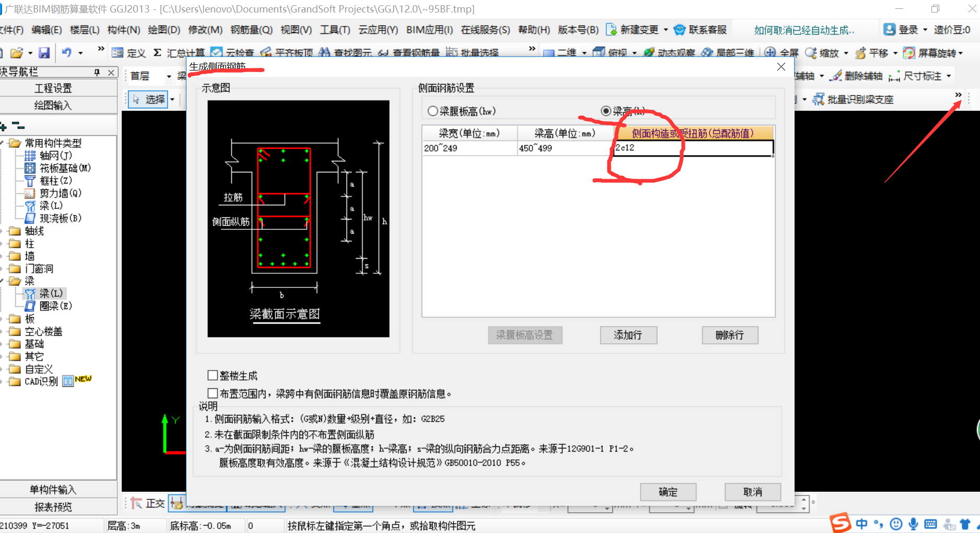Click the 筏板基础(M) tree icon

(30, 168)
